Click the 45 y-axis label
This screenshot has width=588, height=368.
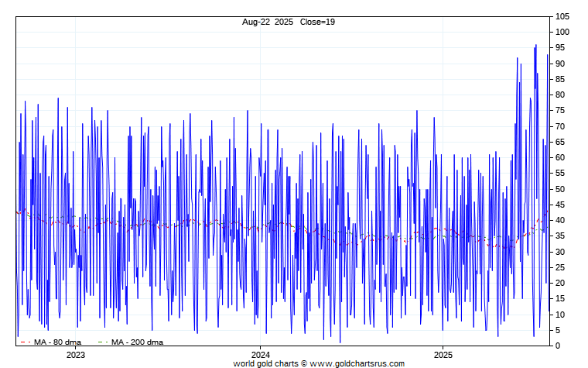pos(560,205)
